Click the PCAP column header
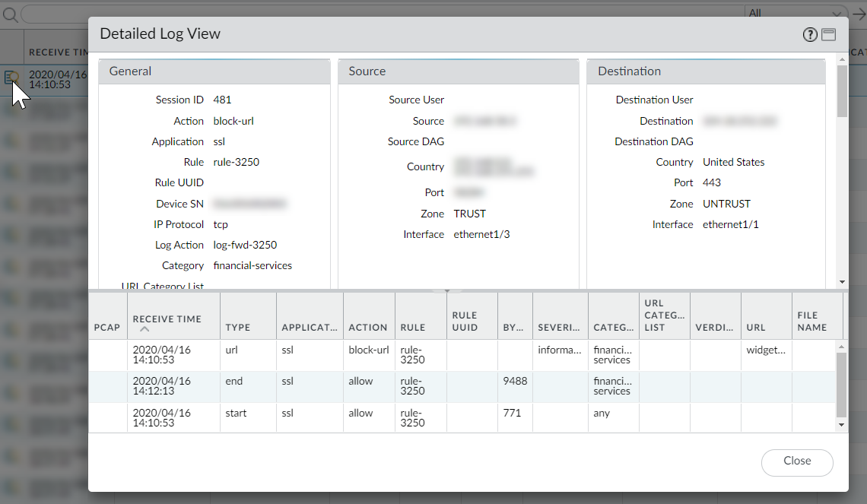 (107, 327)
